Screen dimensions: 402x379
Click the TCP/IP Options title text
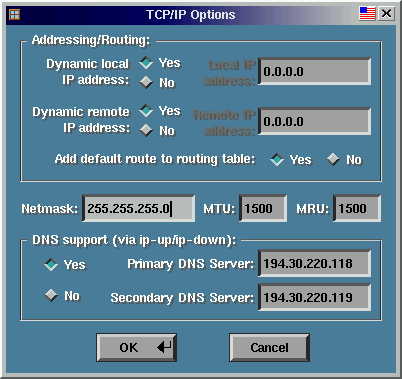[191, 15]
